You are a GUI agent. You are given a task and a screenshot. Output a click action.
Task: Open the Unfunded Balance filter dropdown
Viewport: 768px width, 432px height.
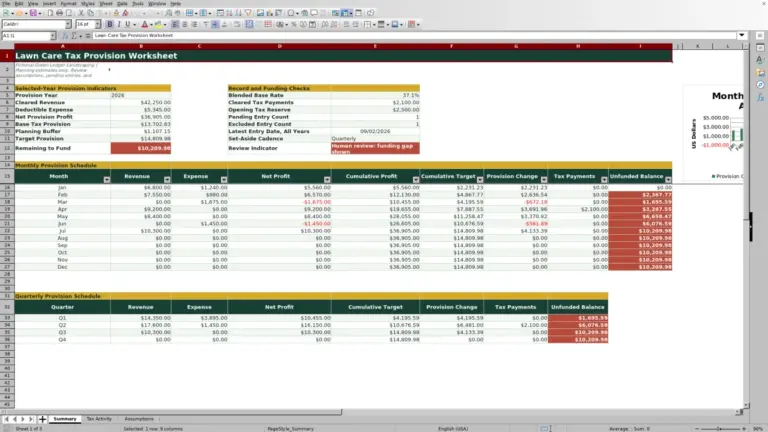click(x=668, y=180)
